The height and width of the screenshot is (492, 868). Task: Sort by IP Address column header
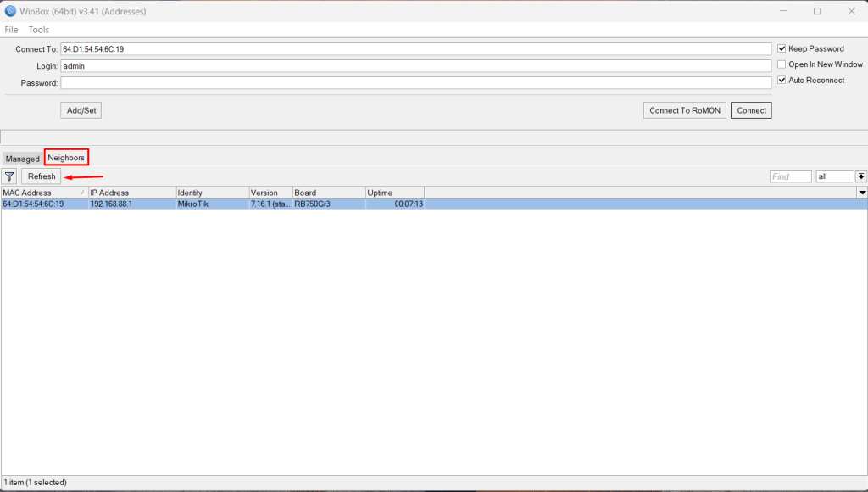point(131,193)
